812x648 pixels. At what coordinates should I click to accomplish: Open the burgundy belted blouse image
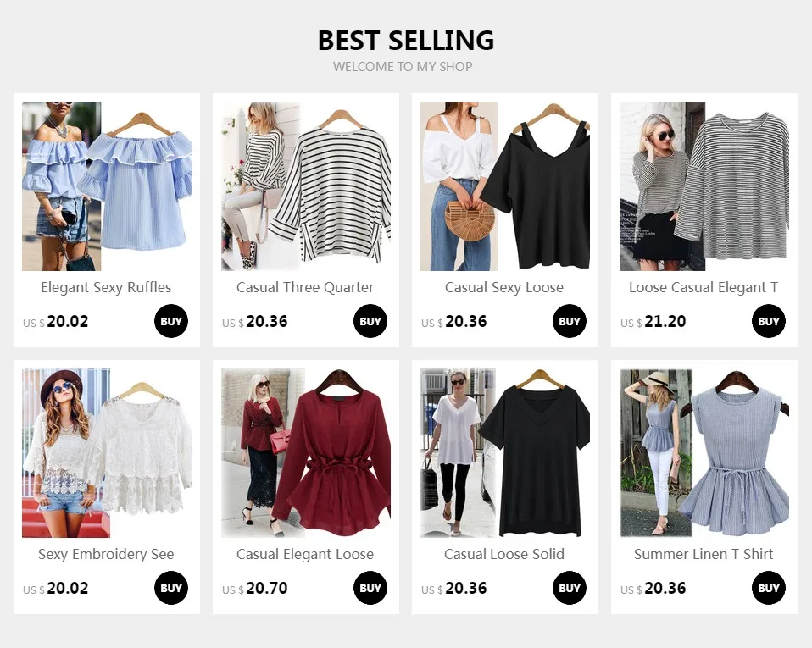click(306, 453)
